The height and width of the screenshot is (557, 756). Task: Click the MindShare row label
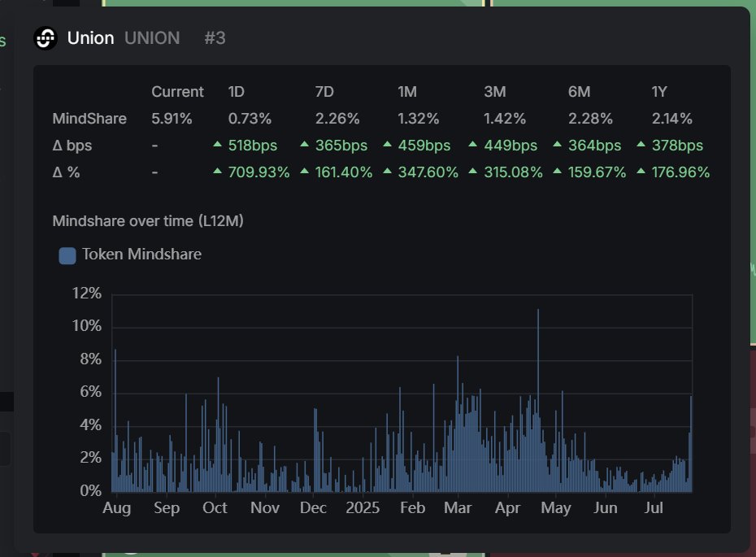(x=89, y=119)
